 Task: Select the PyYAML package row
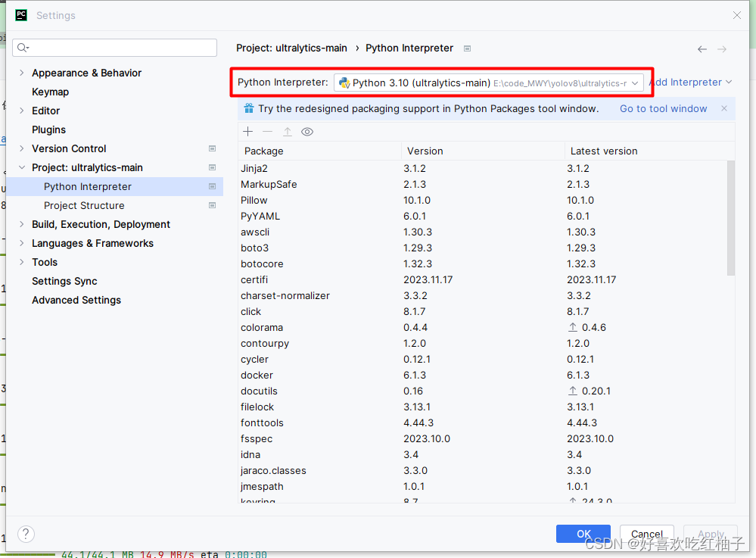click(483, 216)
